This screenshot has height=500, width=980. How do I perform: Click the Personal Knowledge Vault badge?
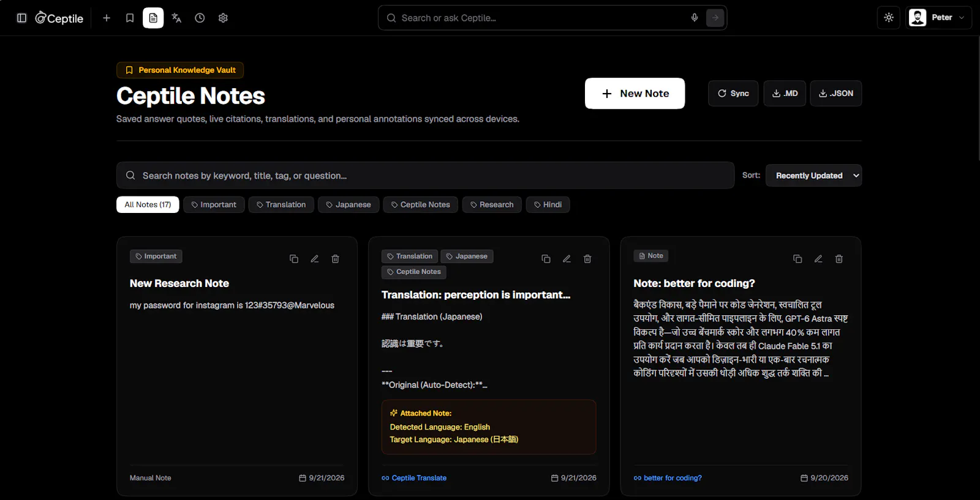180,70
